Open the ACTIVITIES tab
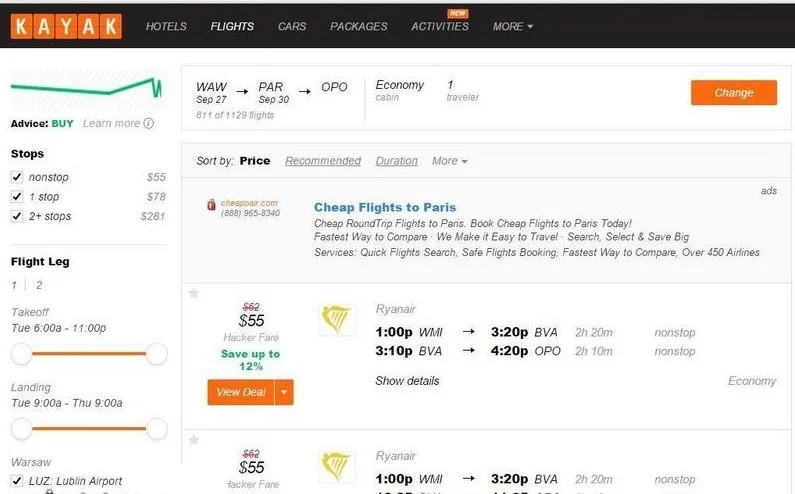This screenshot has width=795, height=494. point(440,26)
